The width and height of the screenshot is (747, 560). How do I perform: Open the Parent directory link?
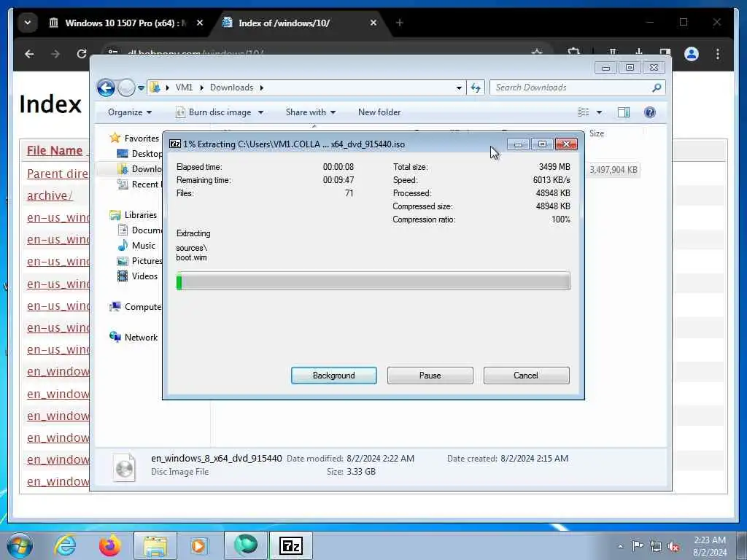click(58, 174)
